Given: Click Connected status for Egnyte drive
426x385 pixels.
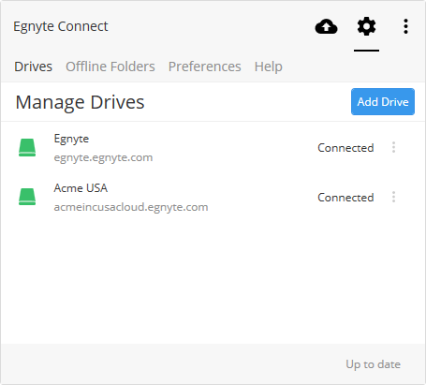Looking at the screenshot, I should click(346, 148).
